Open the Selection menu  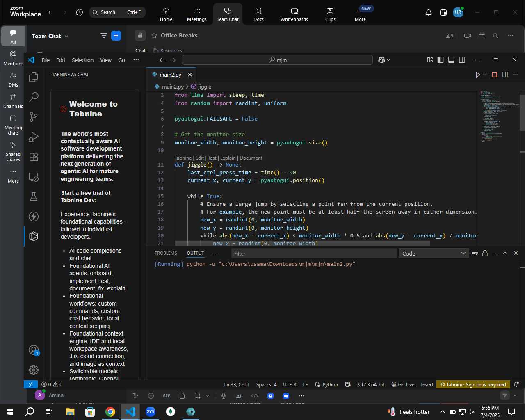pyautogui.click(x=82, y=60)
